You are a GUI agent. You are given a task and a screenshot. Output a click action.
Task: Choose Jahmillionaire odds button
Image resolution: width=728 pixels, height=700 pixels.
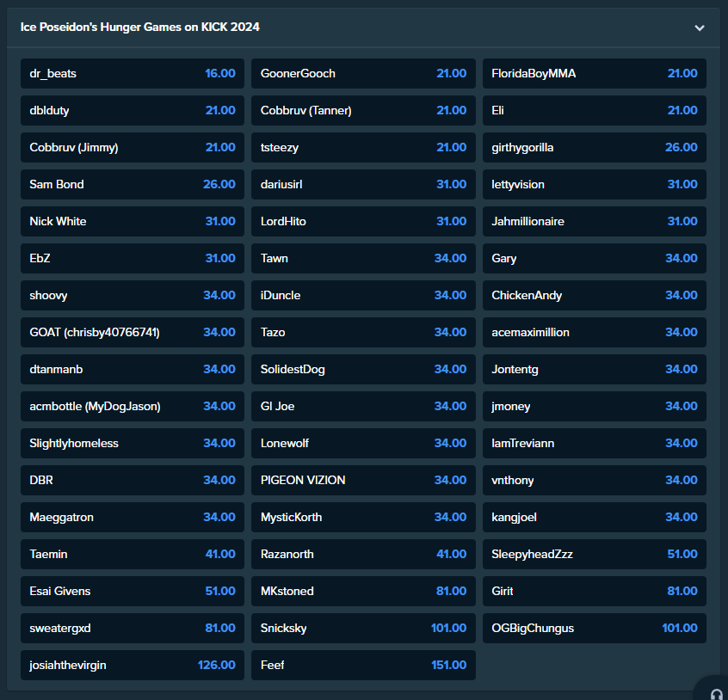point(595,221)
